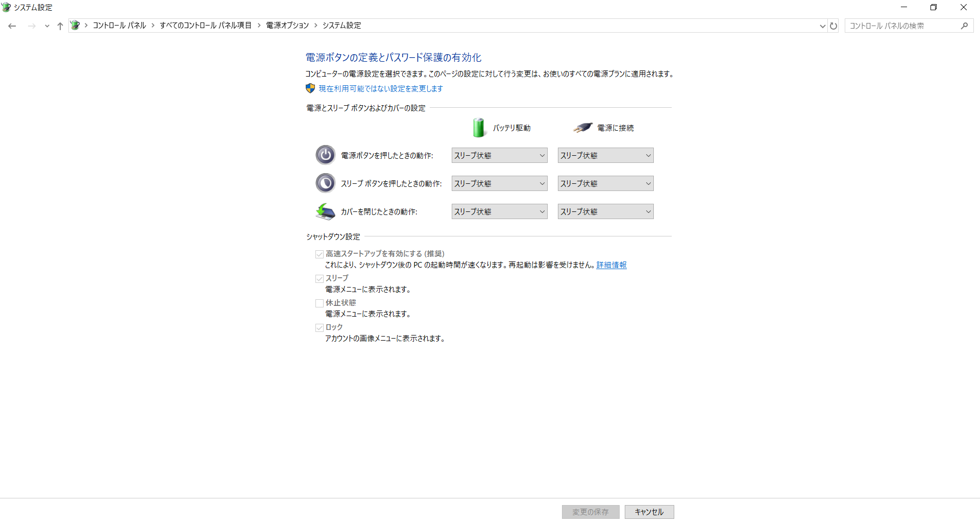
Task: Click the キャンセル button
Action: click(649, 512)
